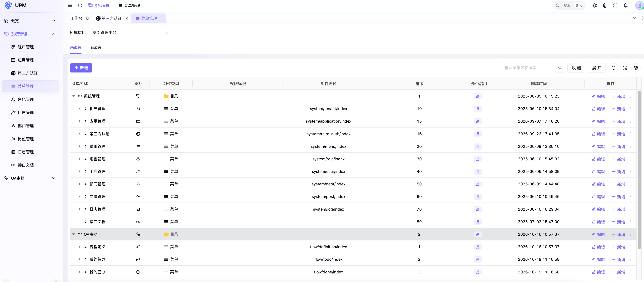The image size is (644, 282).
Task: Click the purple 新增 button
Action: pyautogui.click(x=81, y=68)
